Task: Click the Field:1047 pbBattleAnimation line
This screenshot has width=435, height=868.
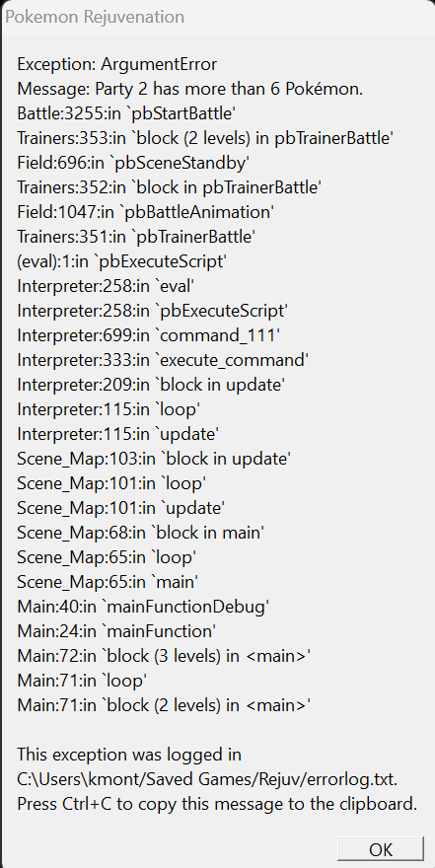Action: [x=146, y=212]
